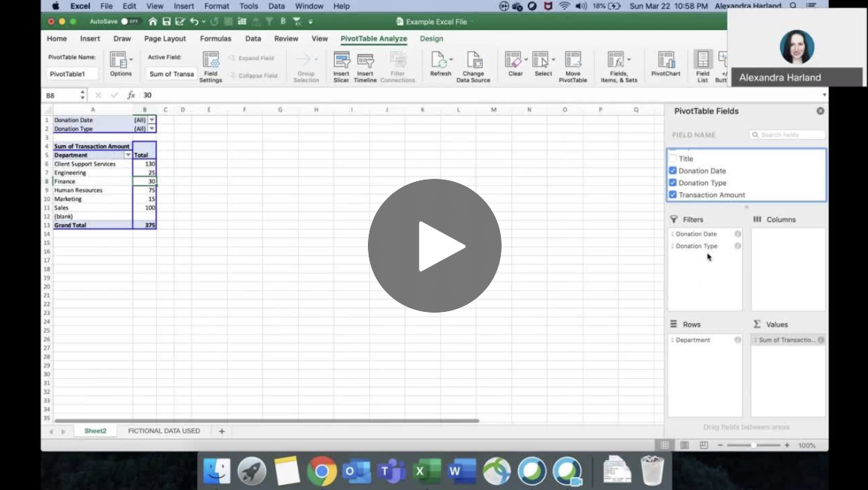Image resolution: width=868 pixels, height=490 pixels.
Task: Toggle the Field List icon
Action: [x=703, y=61]
